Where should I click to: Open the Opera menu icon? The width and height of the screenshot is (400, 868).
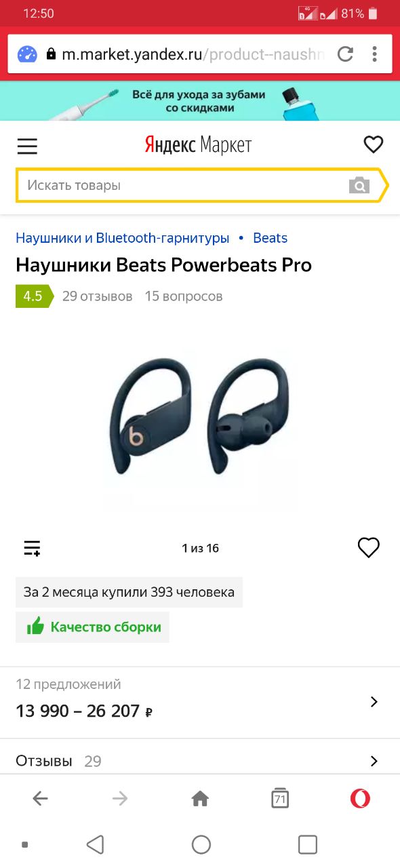tap(360, 799)
